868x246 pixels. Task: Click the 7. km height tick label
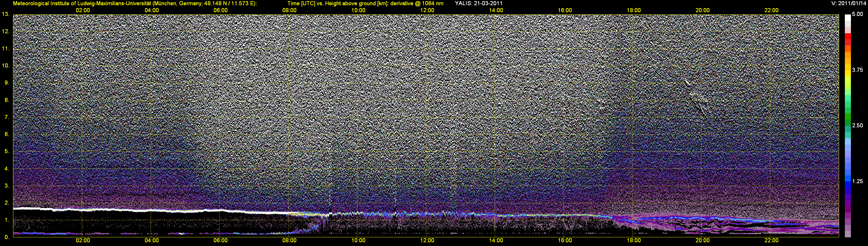pyautogui.click(x=7, y=117)
